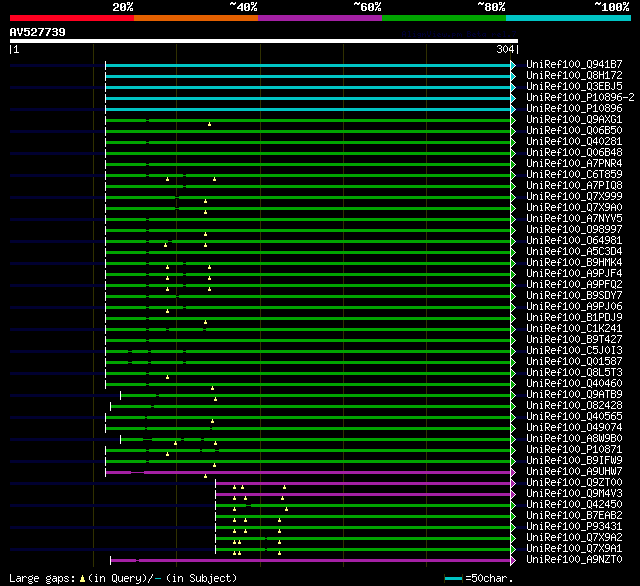Open the UniRef100_Q3EBJ5 entry

[x=574, y=87]
